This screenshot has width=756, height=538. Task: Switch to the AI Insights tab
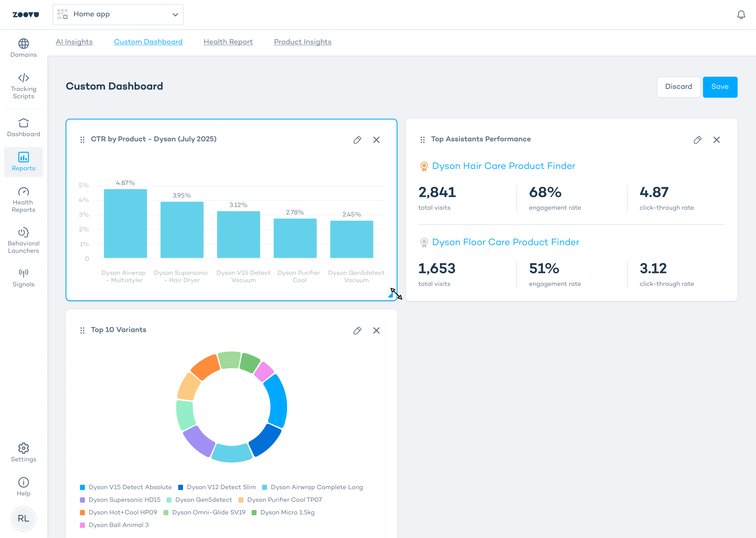coord(74,42)
